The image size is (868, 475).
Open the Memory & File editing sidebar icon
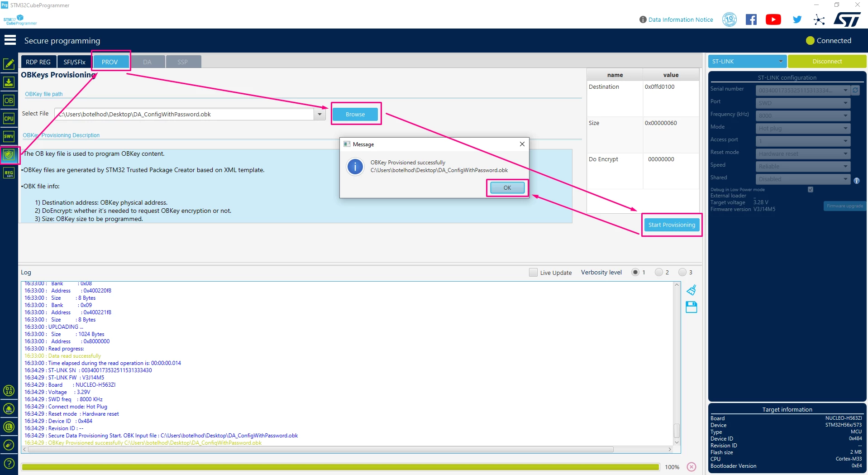tap(9, 64)
